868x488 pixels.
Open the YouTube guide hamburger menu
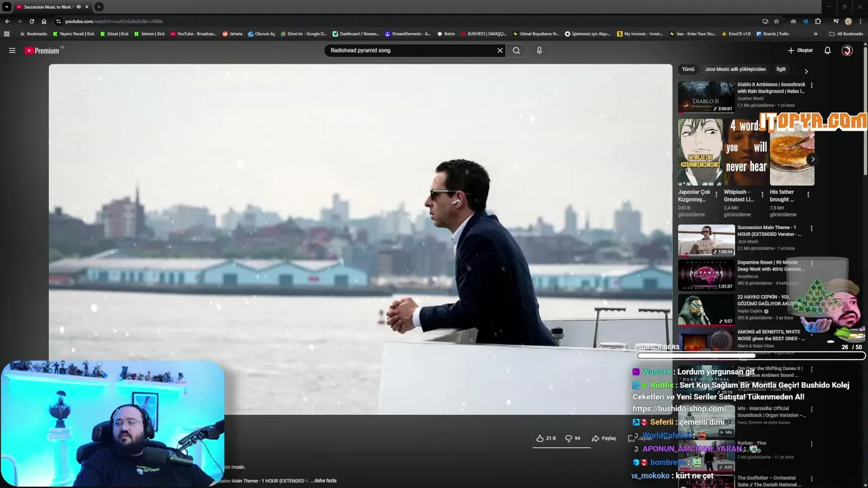12,50
